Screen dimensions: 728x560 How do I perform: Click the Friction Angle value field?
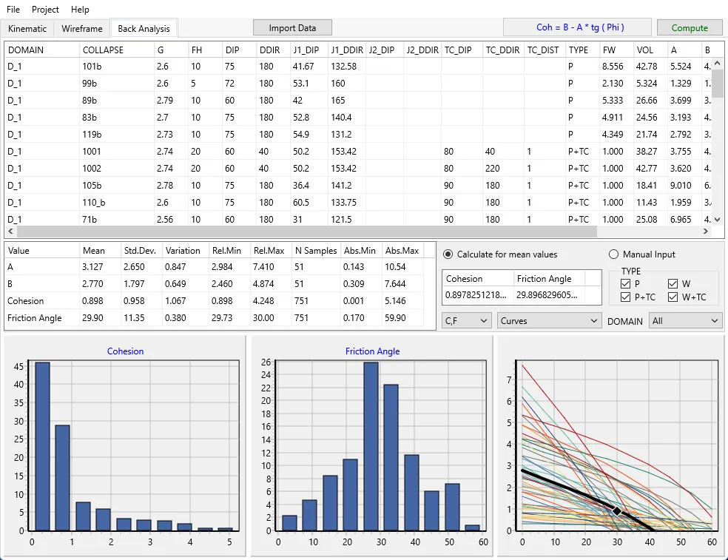549,295
